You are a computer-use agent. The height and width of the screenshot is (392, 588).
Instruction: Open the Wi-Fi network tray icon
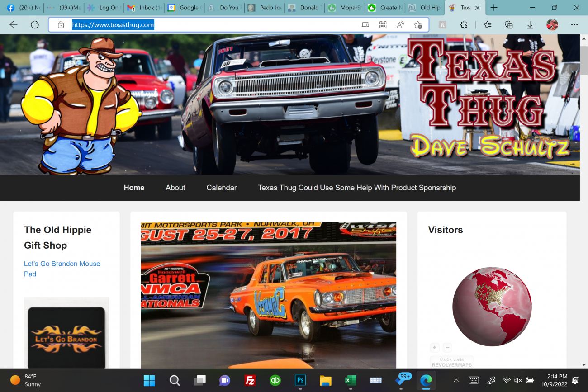click(x=507, y=381)
